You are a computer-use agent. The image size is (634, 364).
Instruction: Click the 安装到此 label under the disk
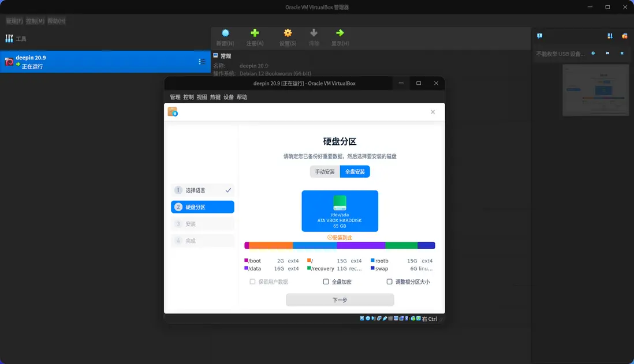pyautogui.click(x=340, y=238)
